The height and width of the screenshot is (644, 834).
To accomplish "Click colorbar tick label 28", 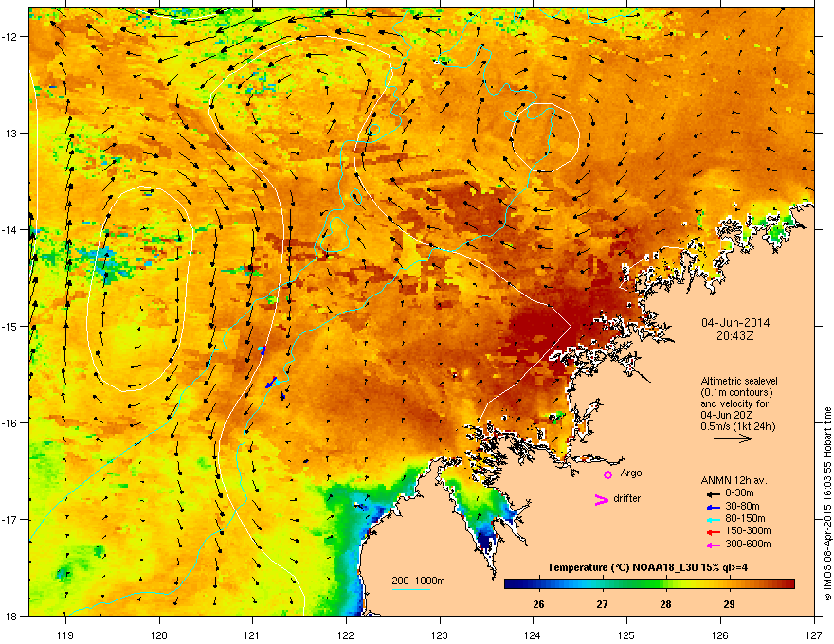I will coord(665,604).
